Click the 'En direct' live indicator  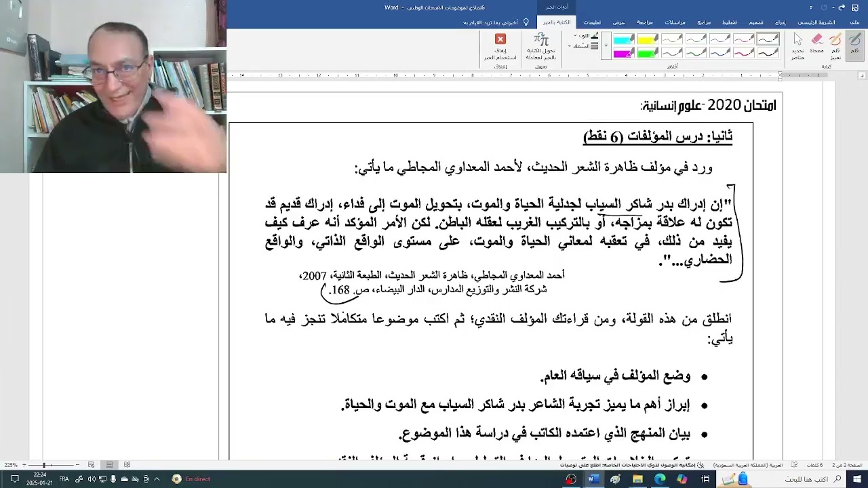click(192, 479)
